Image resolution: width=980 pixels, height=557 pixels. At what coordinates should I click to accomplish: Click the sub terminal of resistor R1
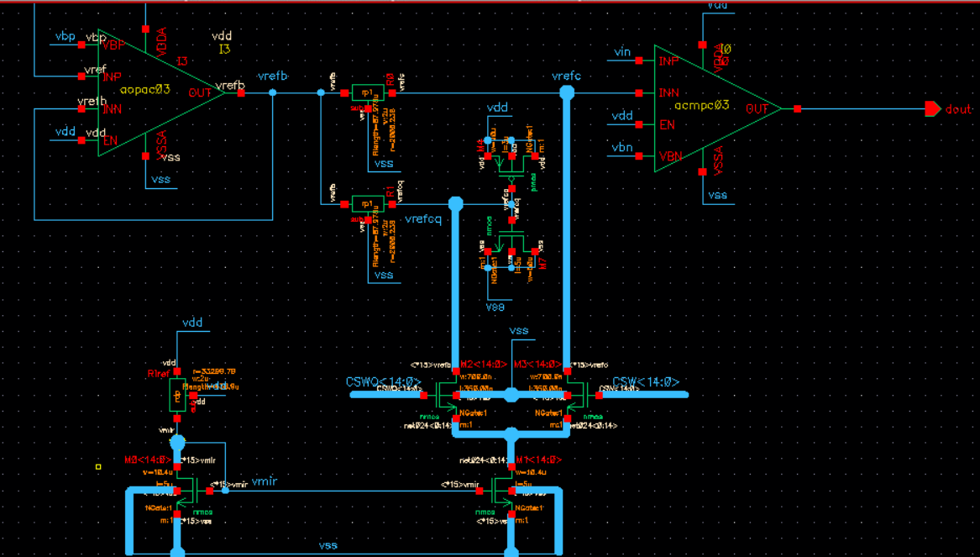coord(368,220)
